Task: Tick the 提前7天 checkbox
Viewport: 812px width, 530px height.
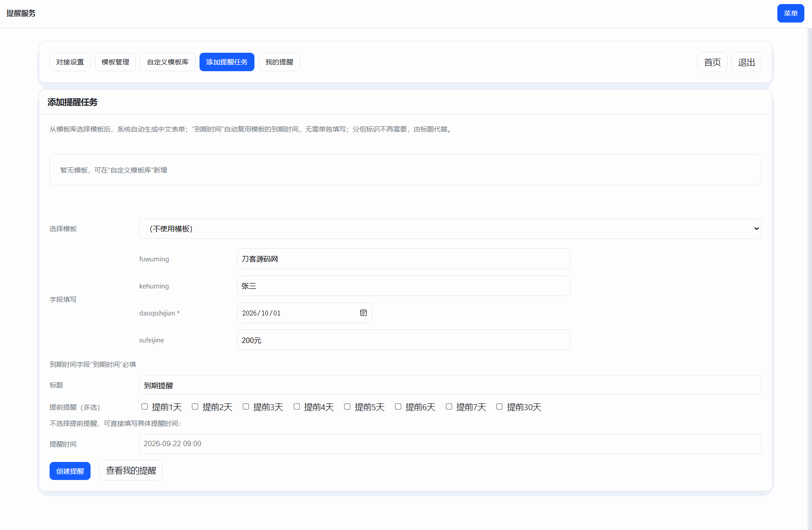Action: click(449, 407)
